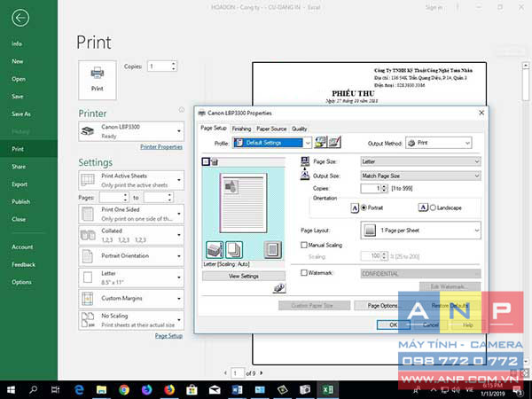This screenshot has height=399, width=532.
Task: Open Print Active Sheets dropdown
Action: [131, 180]
